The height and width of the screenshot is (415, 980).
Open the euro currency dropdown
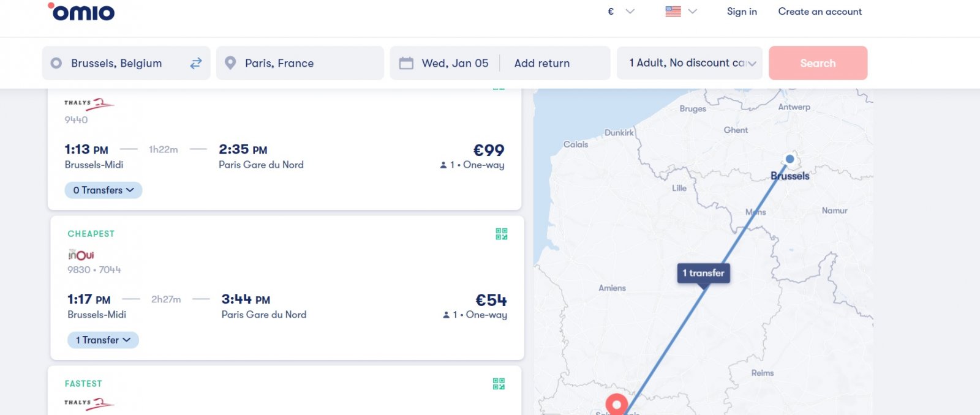click(x=620, y=11)
